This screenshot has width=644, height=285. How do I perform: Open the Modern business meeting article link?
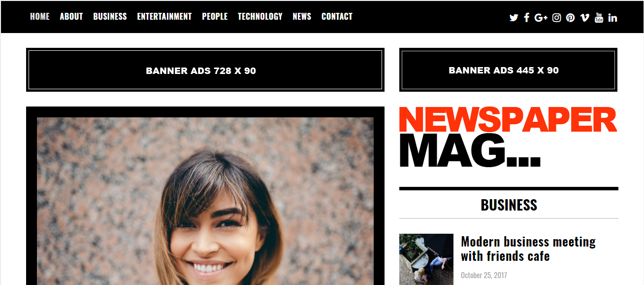tap(528, 249)
